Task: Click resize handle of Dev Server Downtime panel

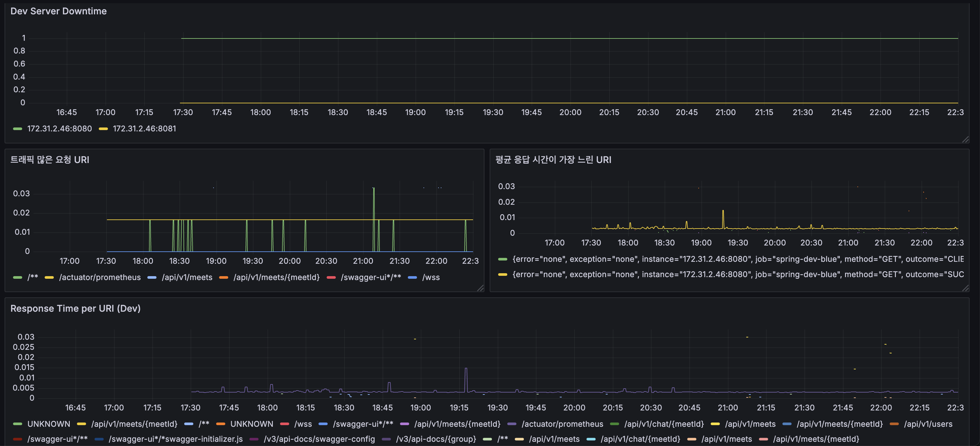Action: (965, 139)
